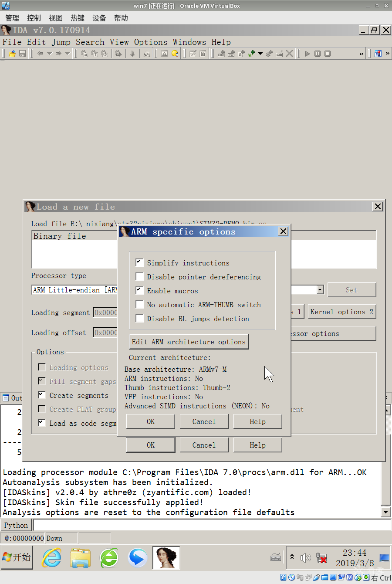Check No automatic ARM-THUMB switch

click(x=139, y=304)
